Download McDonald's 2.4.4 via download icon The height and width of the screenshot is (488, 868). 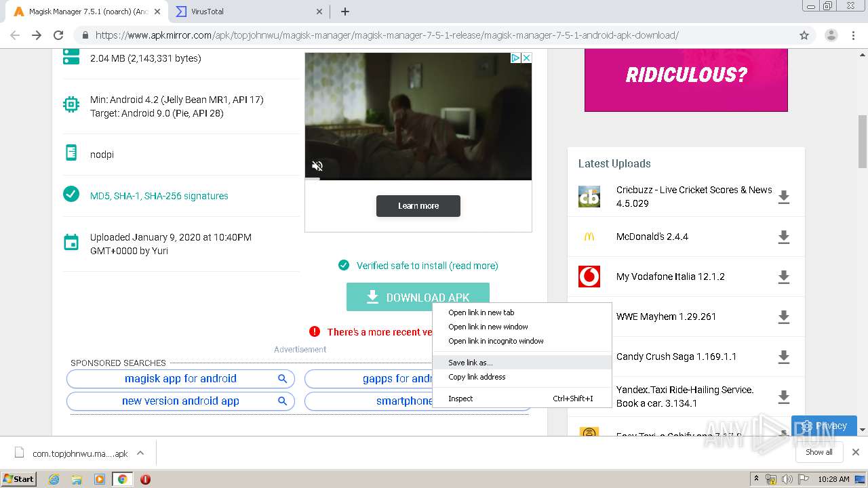(784, 237)
